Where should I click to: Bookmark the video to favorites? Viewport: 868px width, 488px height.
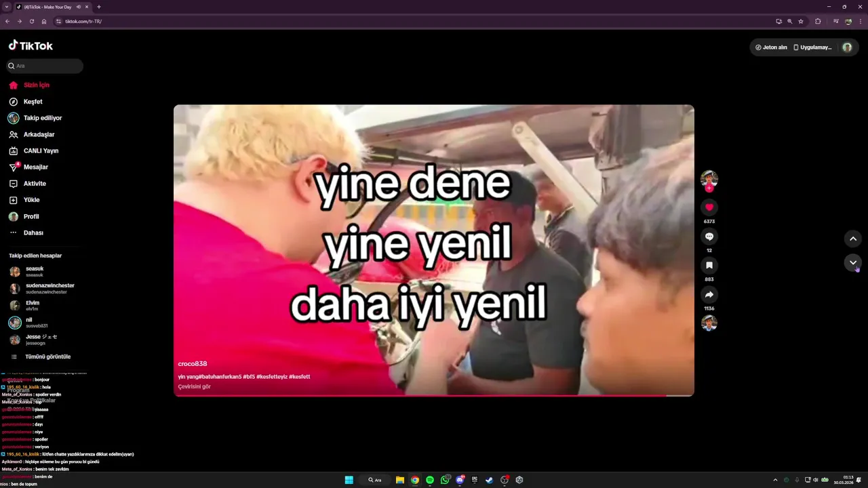[x=709, y=266]
